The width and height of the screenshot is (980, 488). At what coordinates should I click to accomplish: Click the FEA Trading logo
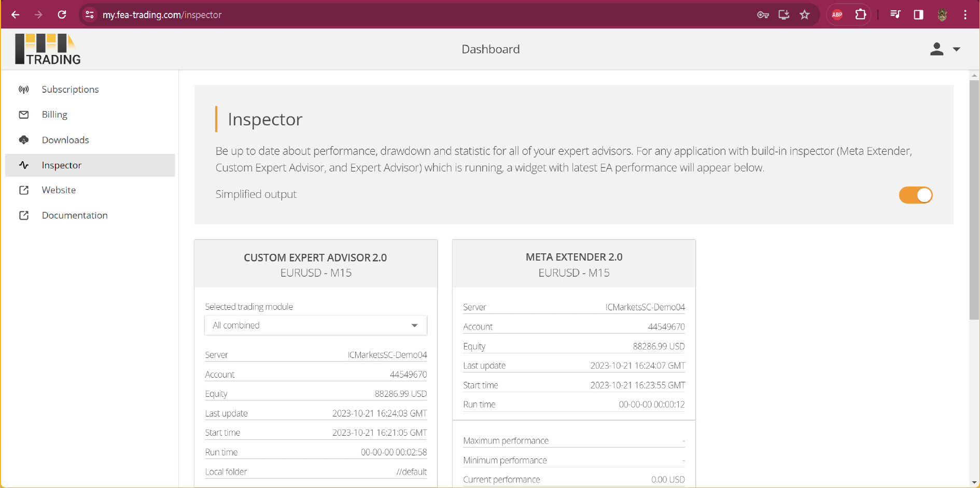pos(48,49)
